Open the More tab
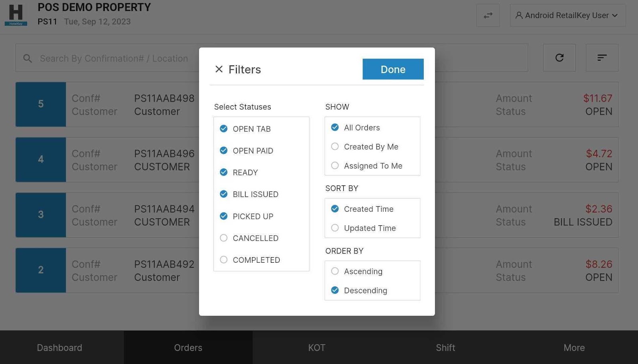 point(574,348)
